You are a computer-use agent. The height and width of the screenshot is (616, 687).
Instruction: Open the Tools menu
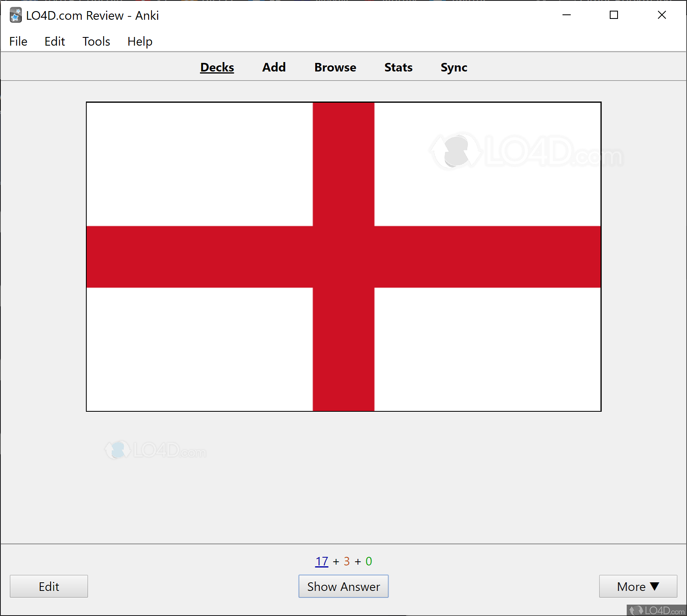(x=96, y=42)
